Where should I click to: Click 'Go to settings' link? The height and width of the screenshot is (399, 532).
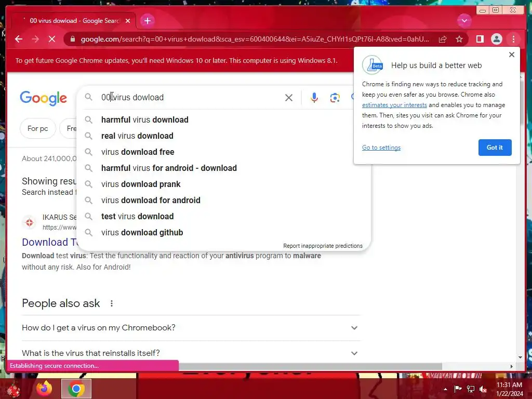381,148
